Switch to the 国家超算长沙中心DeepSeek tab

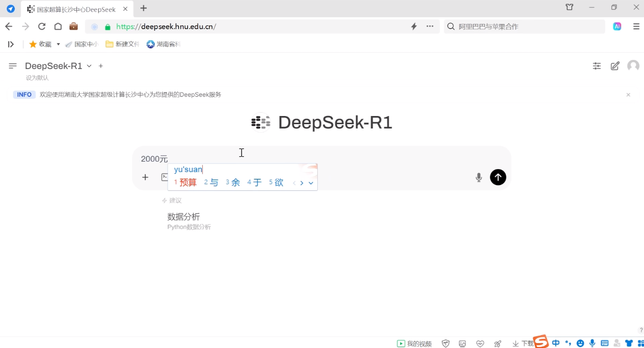(x=77, y=9)
